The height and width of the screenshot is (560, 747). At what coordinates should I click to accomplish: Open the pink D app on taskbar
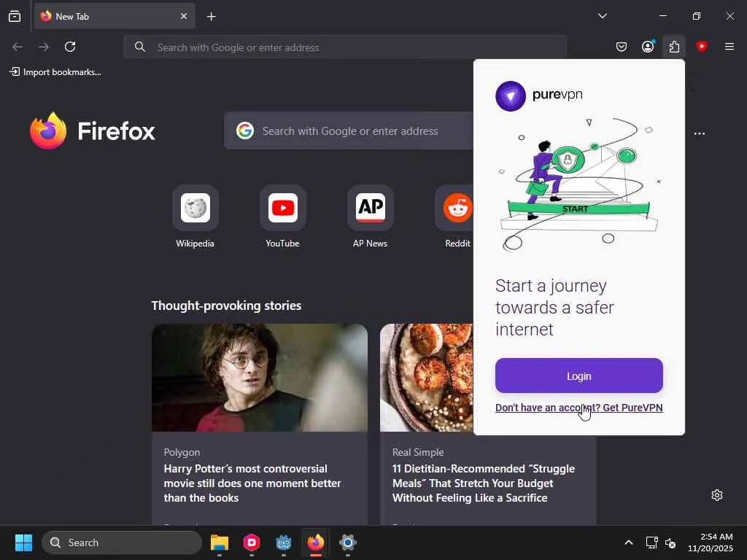click(252, 542)
